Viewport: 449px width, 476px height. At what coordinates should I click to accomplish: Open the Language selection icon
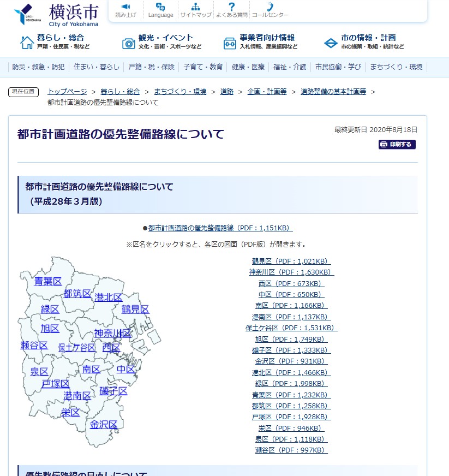tap(160, 7)
